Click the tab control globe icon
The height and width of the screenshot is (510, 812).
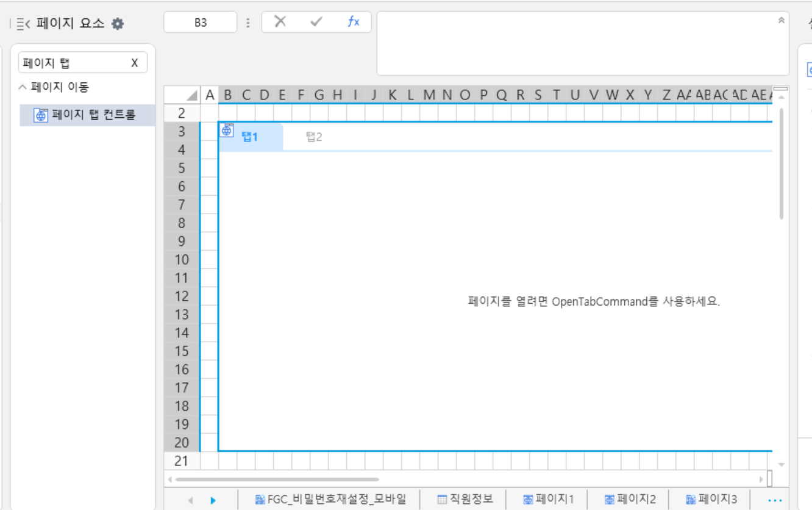coord(227,130)
